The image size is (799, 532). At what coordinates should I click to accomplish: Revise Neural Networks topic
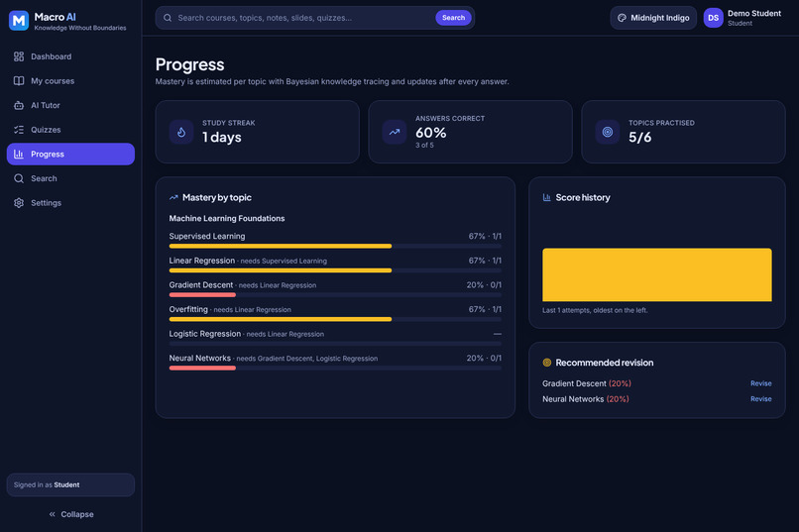760,399
